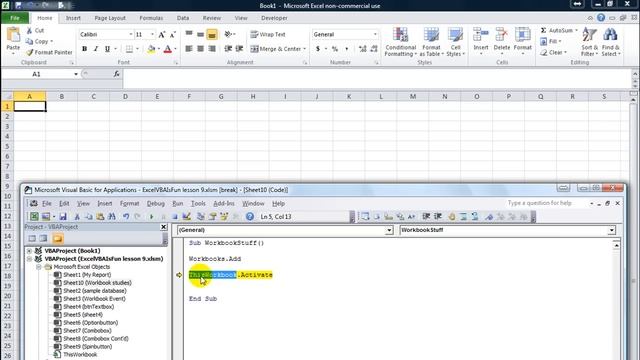Click the VBA toolbar Save icon
This screenshot has width=640, height=360.
[63, 217]
